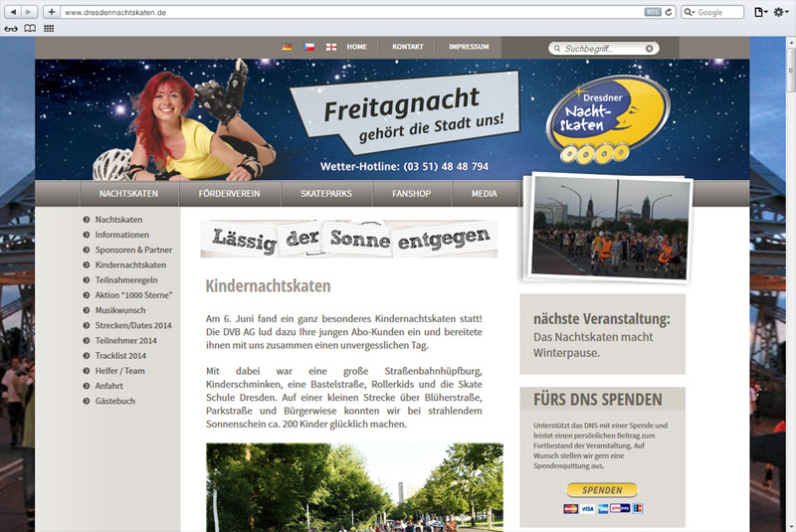
Task: Select Aktion "1000 Sterne" in the sidebar
Action: click(133, 295)
